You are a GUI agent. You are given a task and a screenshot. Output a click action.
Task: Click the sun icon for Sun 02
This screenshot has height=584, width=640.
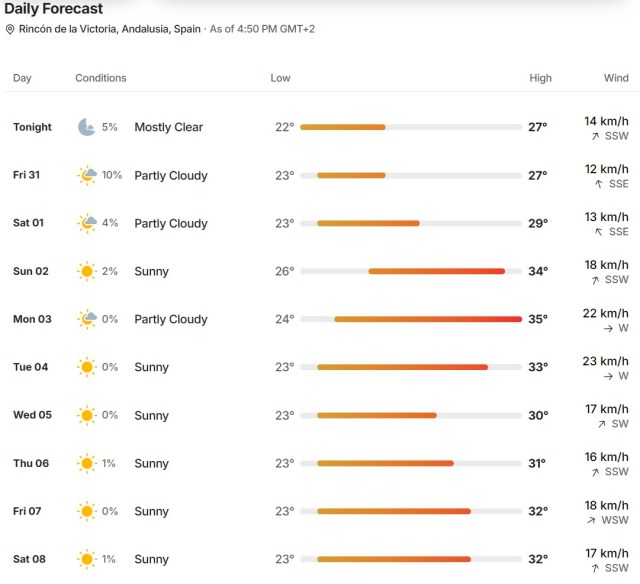87,271
